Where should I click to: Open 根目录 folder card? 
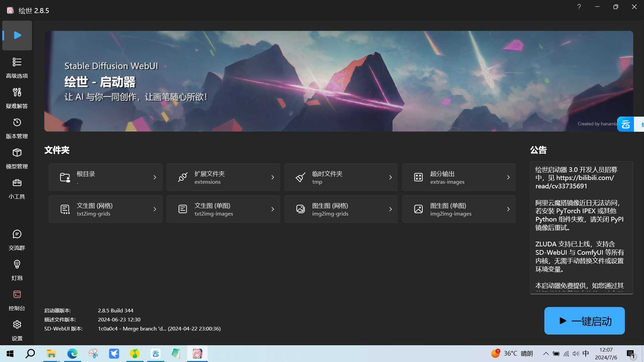click(x=105, y=177)
